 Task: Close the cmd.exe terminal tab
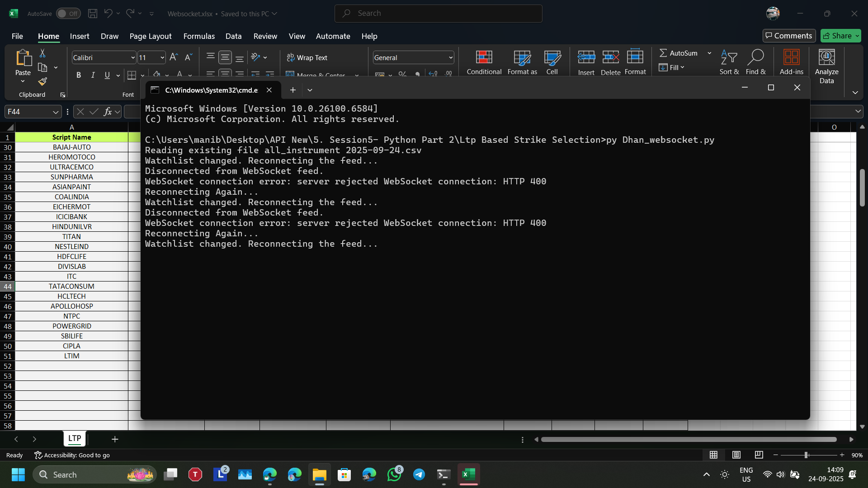click(269, 90)
